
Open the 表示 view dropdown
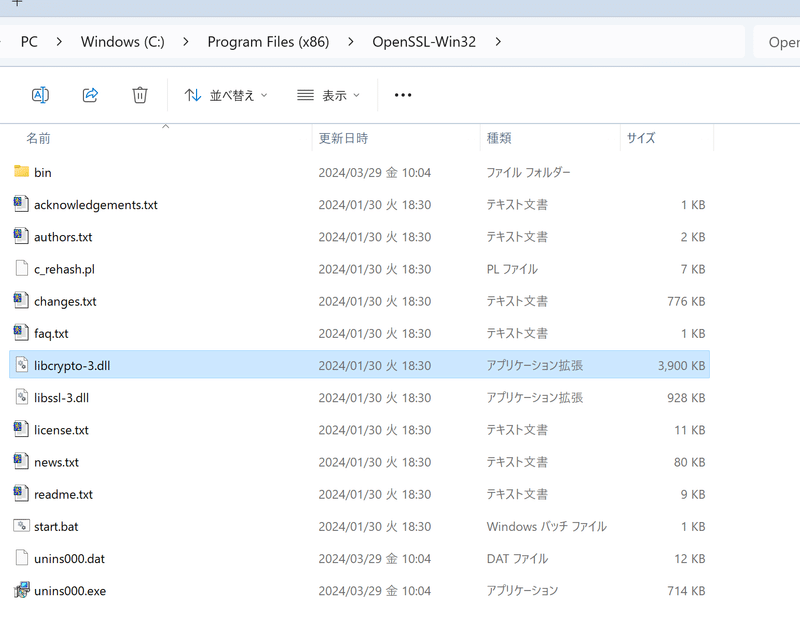coord(329,95)
